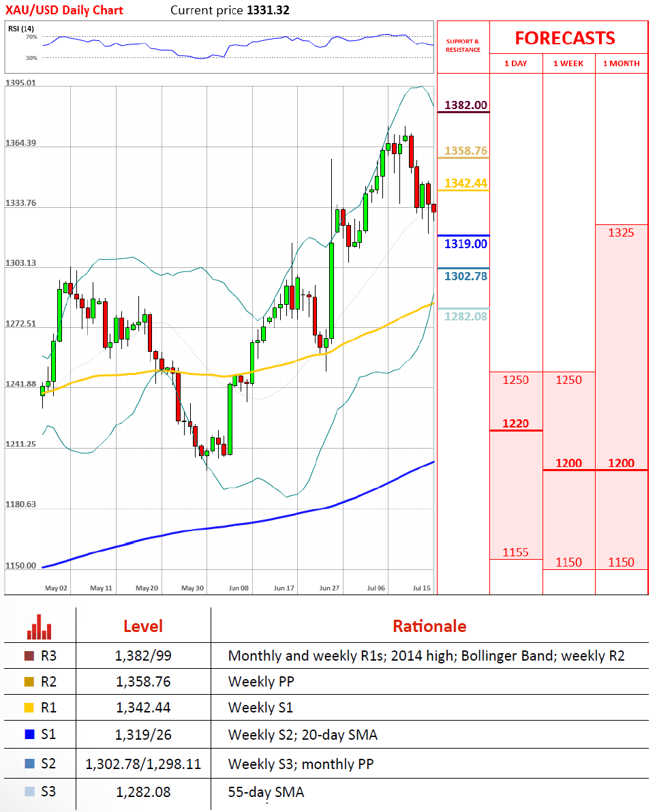The image size is (657, 812).
Task: Click the 1250 value in 1 WEEK column
Action: click(x=568, y=380)
